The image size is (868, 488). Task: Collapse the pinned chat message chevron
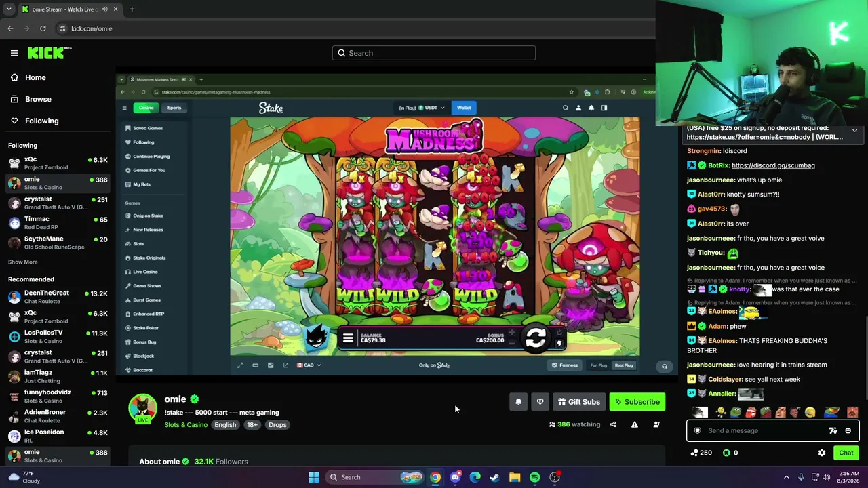coord(854,131)
